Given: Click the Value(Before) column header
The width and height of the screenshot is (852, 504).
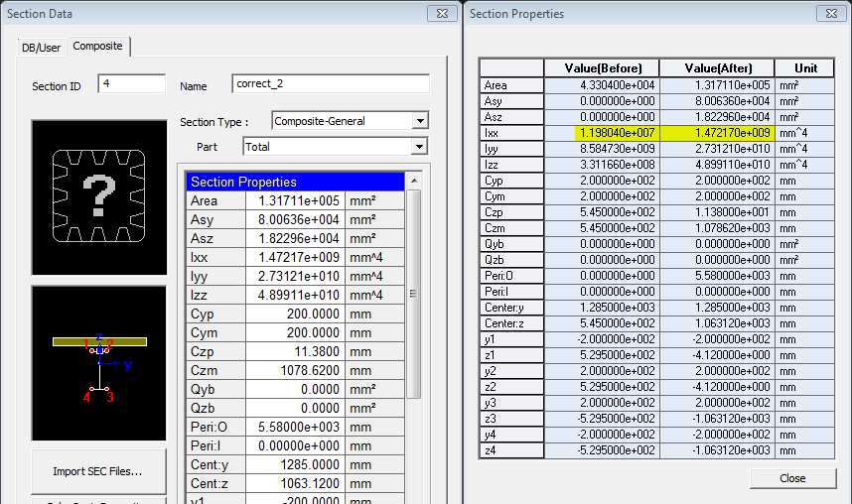Looking at the screenshot, I should pyautogui.click(x=601, y=67).
